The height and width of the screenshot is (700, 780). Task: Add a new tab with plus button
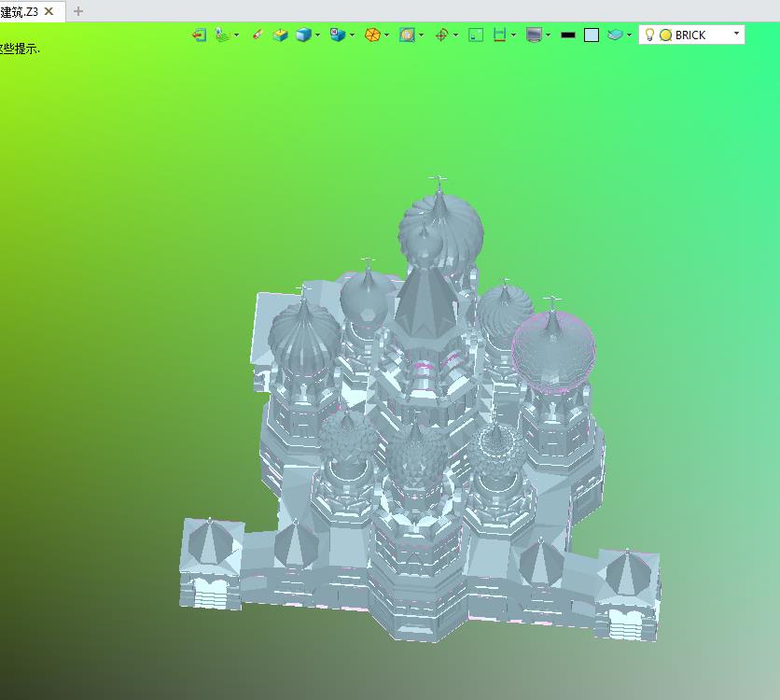click(x=78, y=11)
